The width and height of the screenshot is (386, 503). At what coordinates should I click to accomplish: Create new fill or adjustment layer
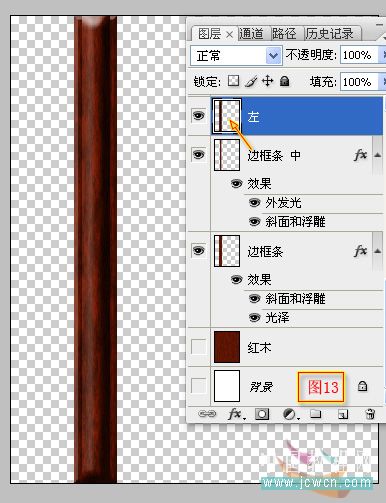coord(290,414)
